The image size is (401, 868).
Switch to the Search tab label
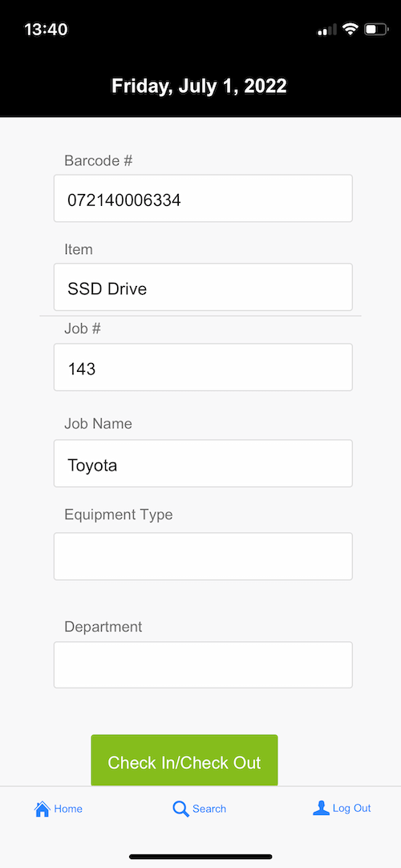209,809
